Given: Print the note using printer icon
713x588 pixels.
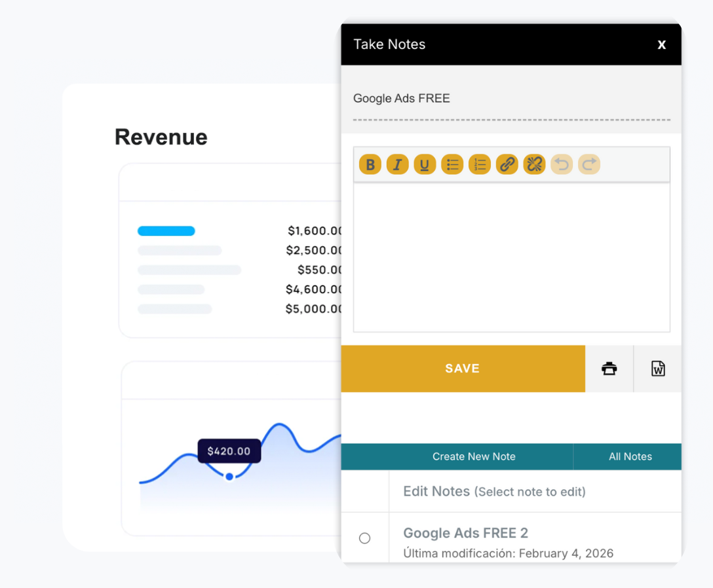Looking at the screenshot, I should tap(609, 369).
